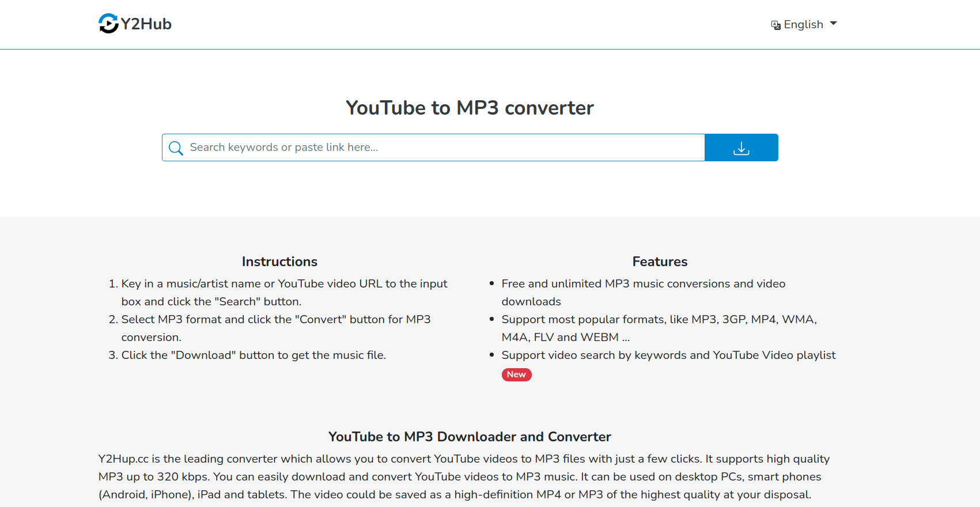Image resolution: width=980 pixels, height=507 pixels.
Task: Click the 'Instructions' heading
Action: pyautogui.click(x=279, y=262)
